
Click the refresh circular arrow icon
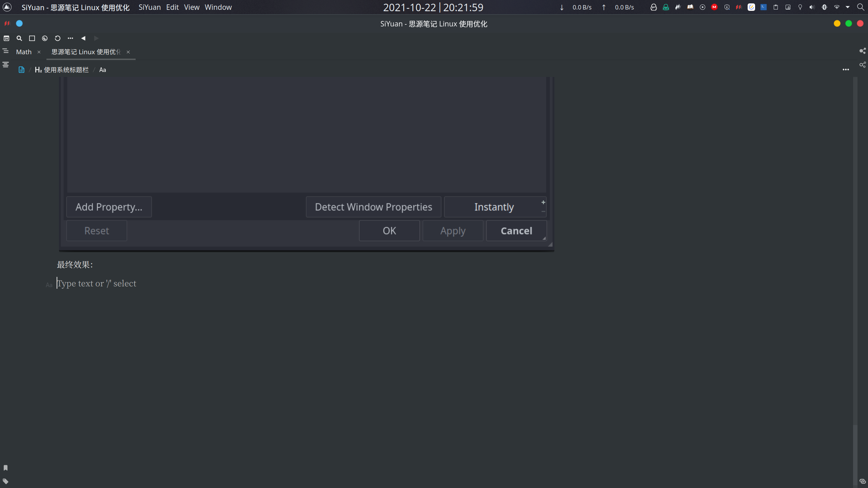[58, 38]
